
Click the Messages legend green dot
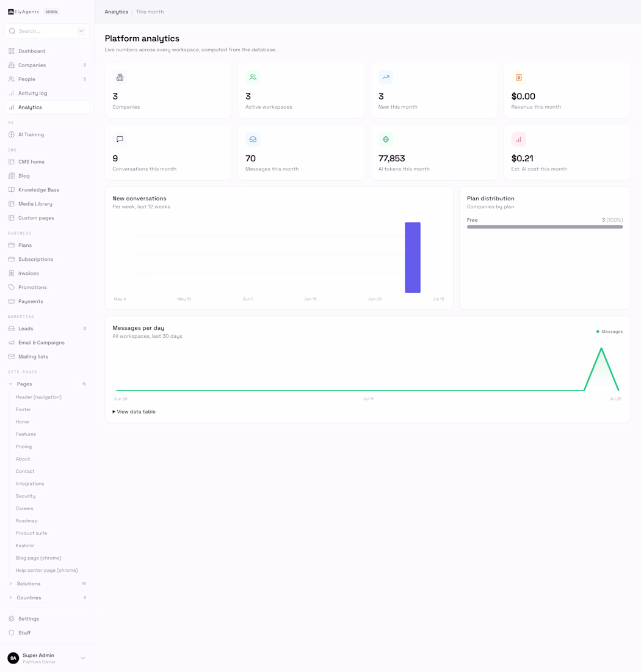tap(598, 332)
